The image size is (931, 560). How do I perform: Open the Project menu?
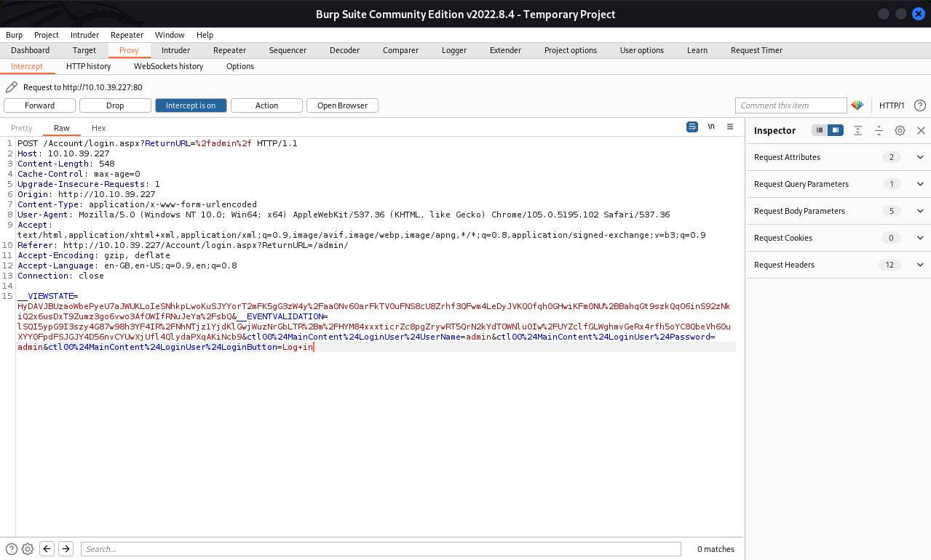coord(47,35)
